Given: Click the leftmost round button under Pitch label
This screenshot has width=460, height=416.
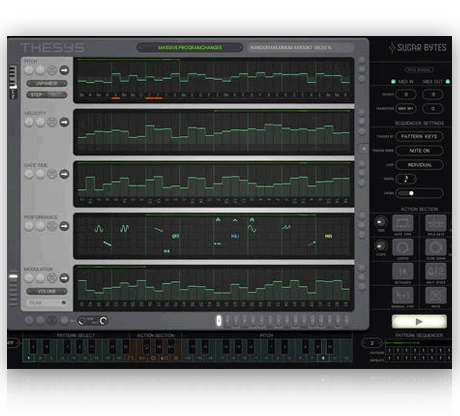Looking at the screenshot, I should (x=29, y=70).
